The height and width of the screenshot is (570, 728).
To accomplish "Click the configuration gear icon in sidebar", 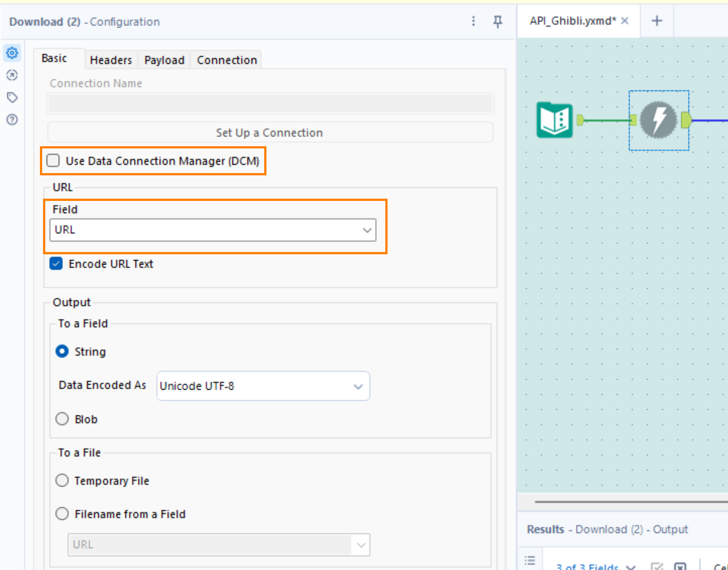I will 12,53.
